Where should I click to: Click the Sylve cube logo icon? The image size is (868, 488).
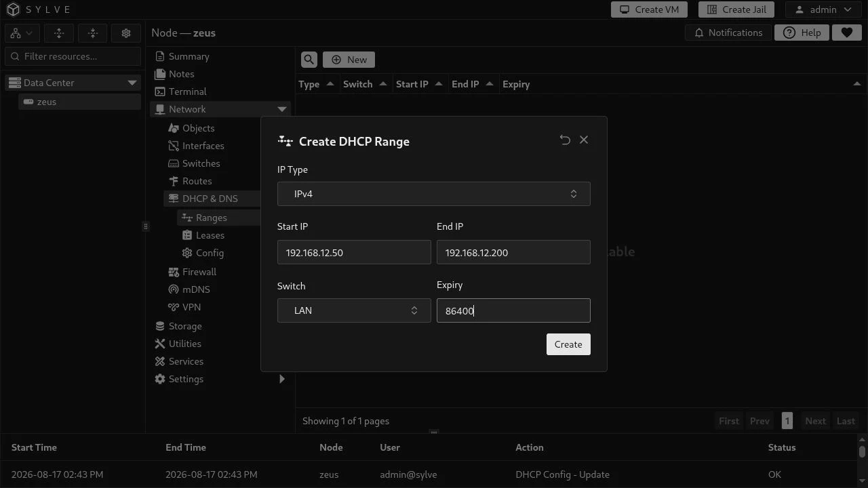(x=14, y=9)
